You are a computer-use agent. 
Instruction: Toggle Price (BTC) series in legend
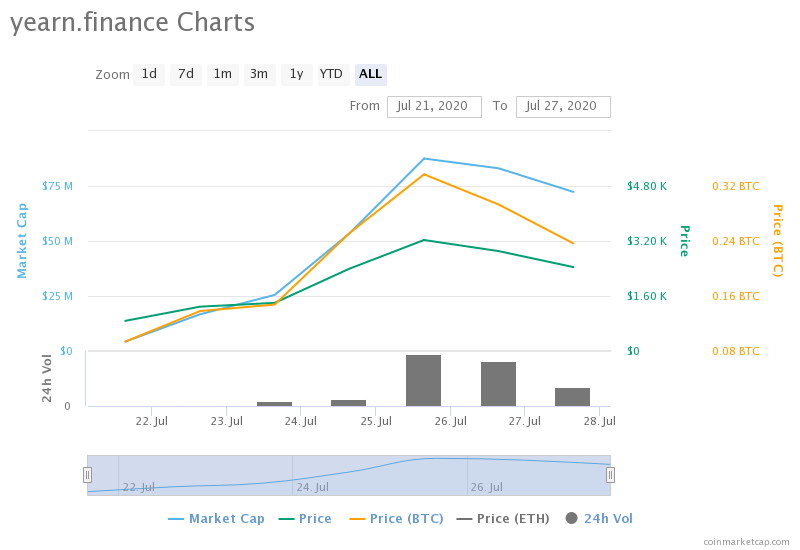[396, 519]
